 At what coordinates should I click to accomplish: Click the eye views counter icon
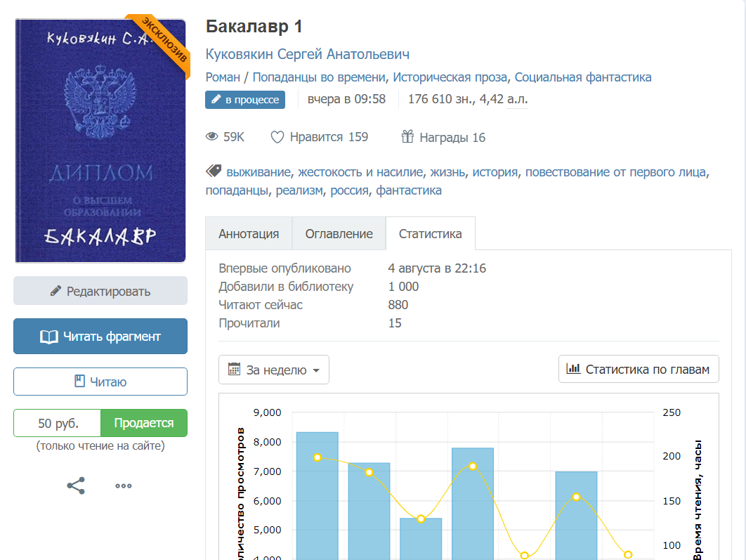coord(212,137)
